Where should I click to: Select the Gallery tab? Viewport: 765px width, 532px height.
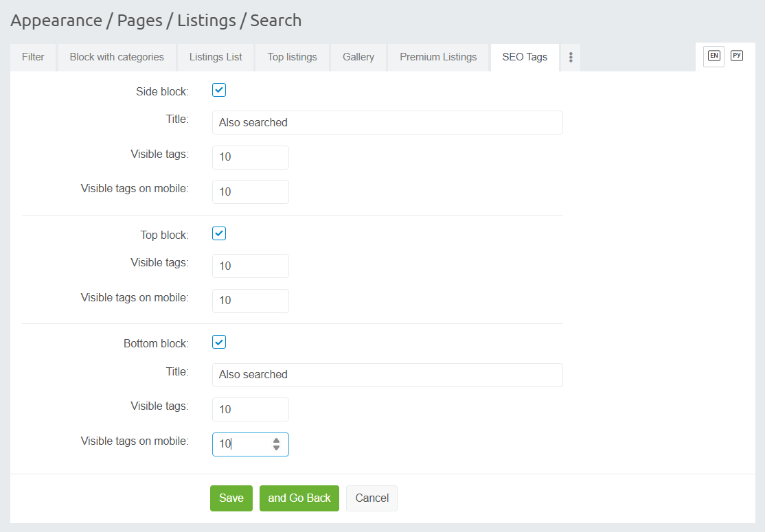pyautogui.click(x=358, y=58)
